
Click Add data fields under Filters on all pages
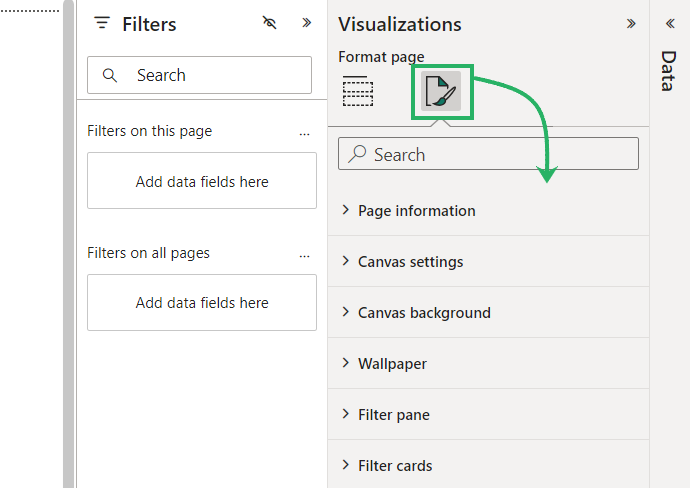pos(202,303)
